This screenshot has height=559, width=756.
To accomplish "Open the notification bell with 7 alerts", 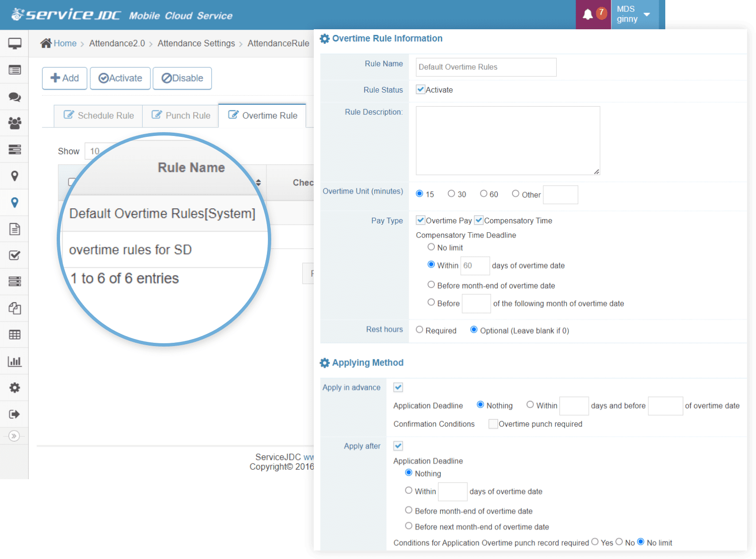I will (593, 14).
